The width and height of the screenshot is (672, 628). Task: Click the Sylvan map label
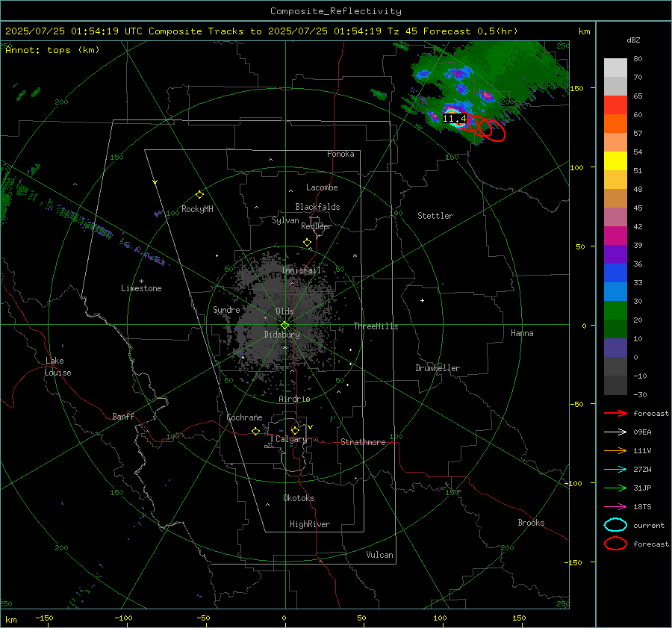(285, 221)
